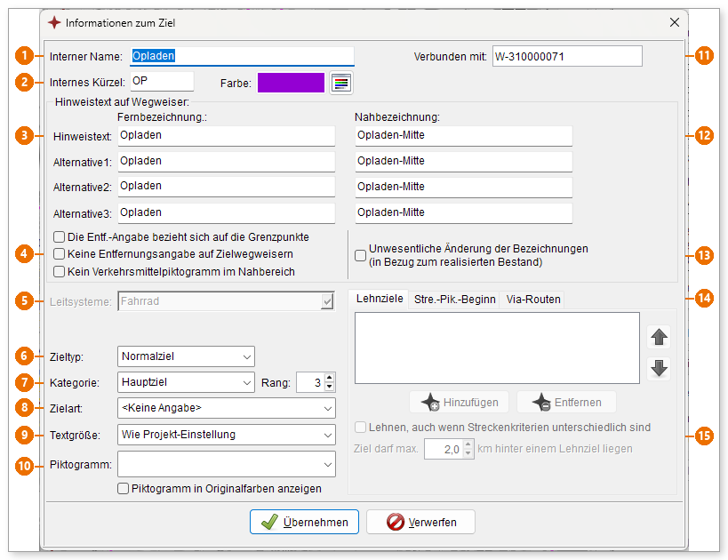Image resolution: width=728 pixels, height=560 pixels.
Task: Click the Hinweistext Fernbezeichnung field
Action: click(226, 136)
